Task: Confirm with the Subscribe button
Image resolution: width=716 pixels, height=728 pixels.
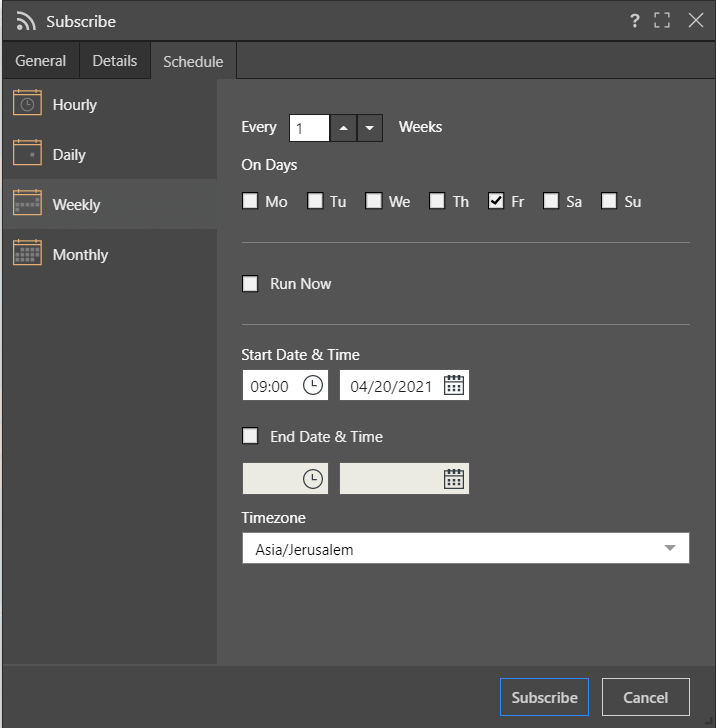Action: click(x=544, y=697)
